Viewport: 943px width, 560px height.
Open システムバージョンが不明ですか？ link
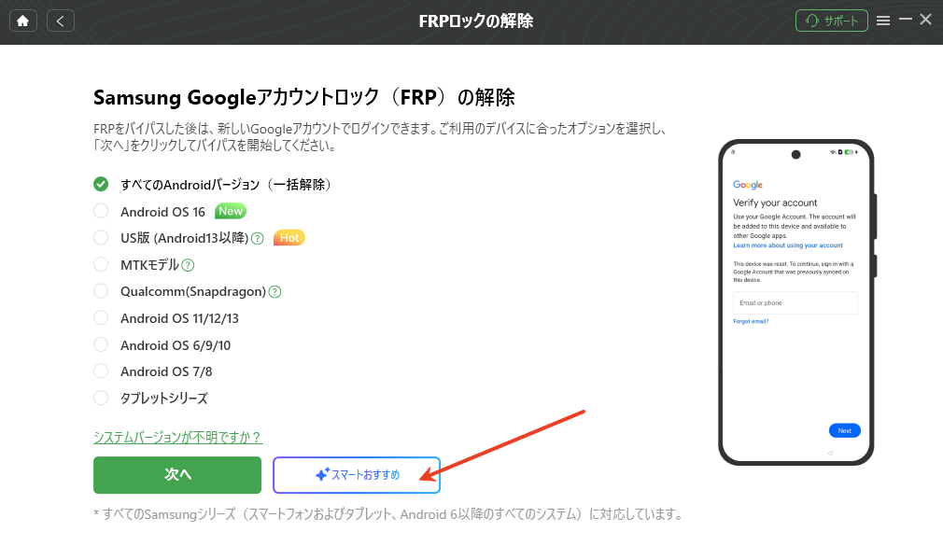(x=177, y=437)
